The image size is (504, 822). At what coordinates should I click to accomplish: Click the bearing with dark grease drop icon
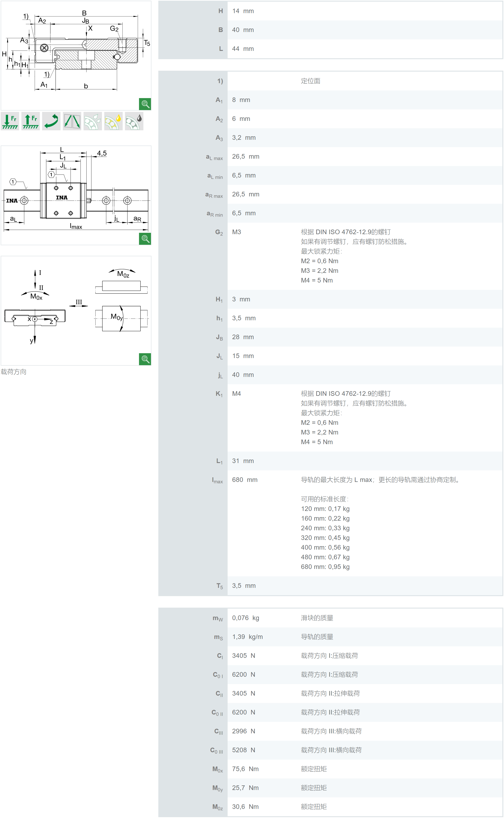[x=134, y=121]
